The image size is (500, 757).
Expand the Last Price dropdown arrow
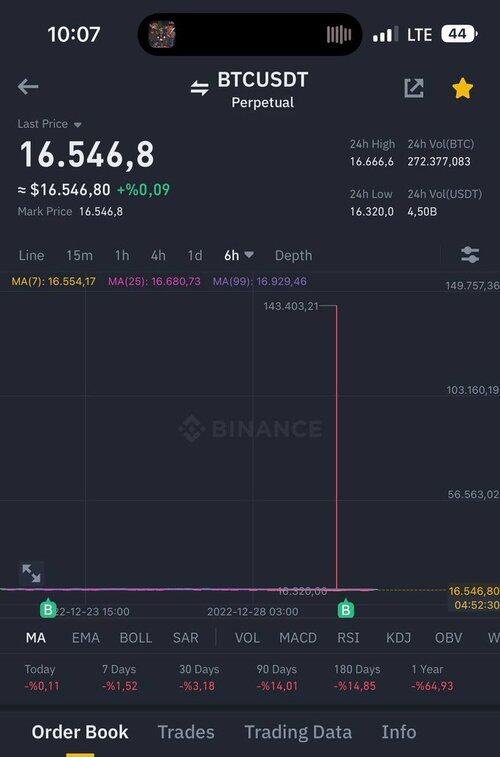click(x=77, y=125)
